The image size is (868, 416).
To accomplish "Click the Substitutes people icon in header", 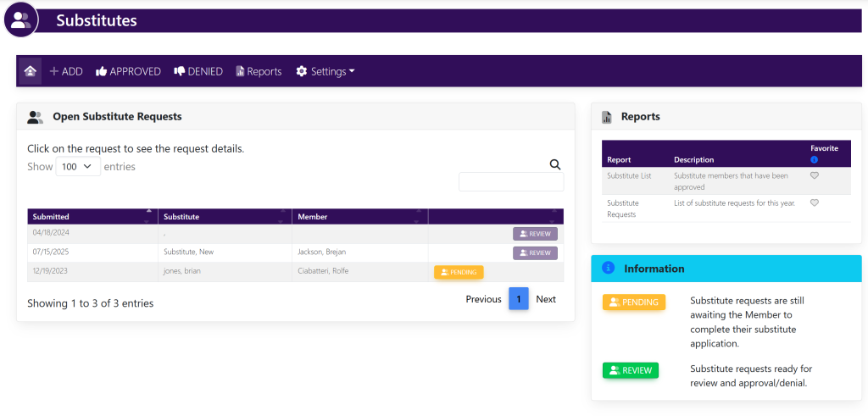I will pyautogui.click(x=21, y=19).
